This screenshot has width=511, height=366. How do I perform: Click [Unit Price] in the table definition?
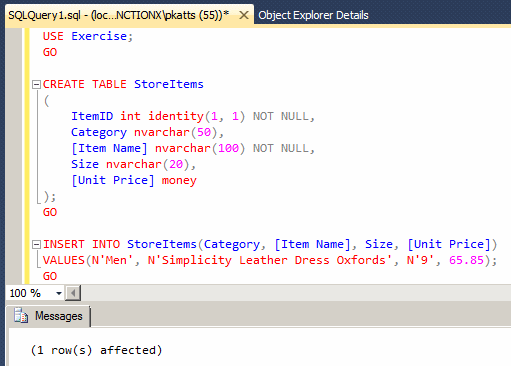coord(113,180)
